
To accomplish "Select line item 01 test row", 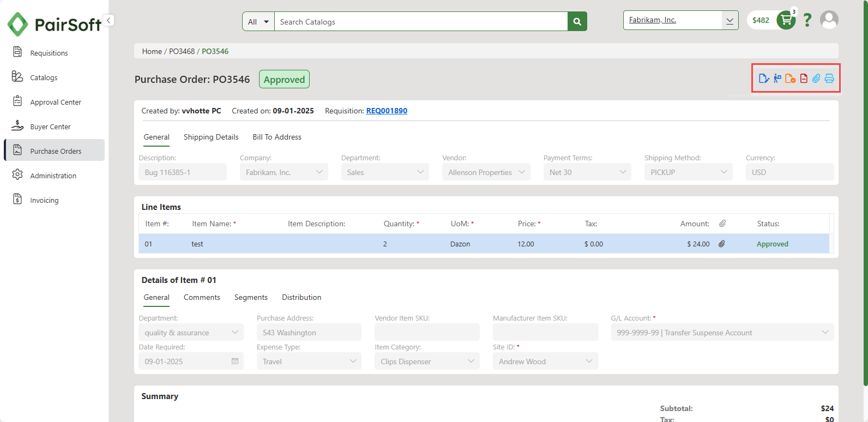I will coord(484,244).
